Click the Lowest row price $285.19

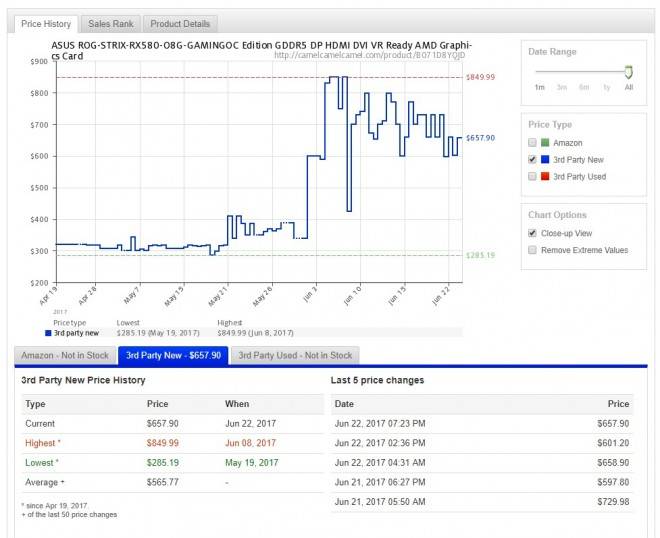coord(162,463)
